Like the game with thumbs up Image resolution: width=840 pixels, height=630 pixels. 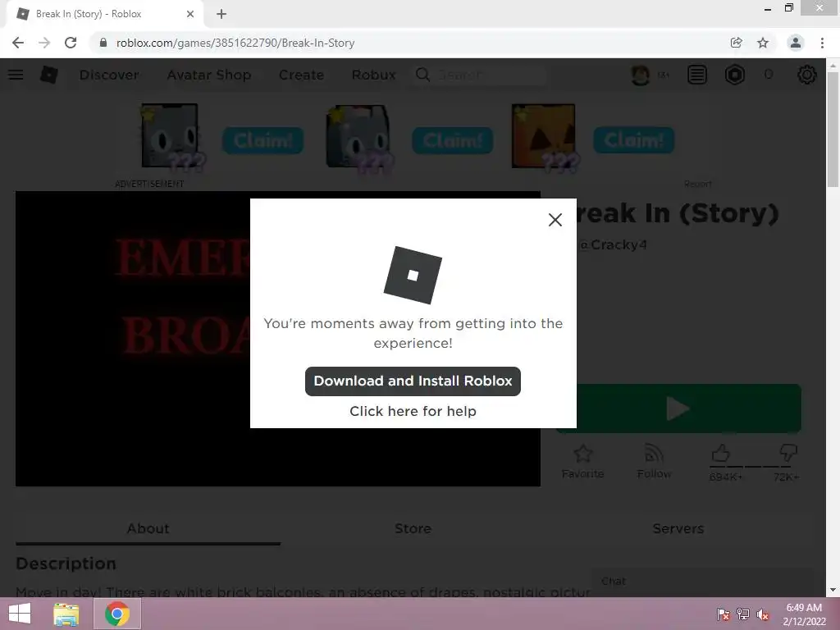coord(721,454)
